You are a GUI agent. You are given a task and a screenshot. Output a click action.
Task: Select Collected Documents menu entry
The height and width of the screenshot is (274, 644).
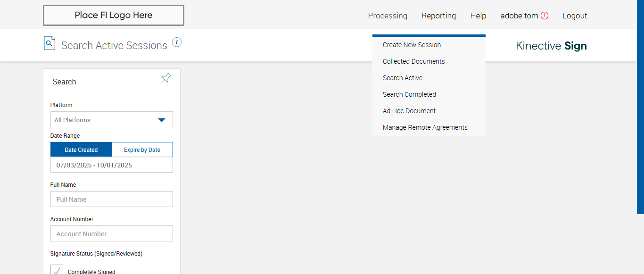point(413,61)
